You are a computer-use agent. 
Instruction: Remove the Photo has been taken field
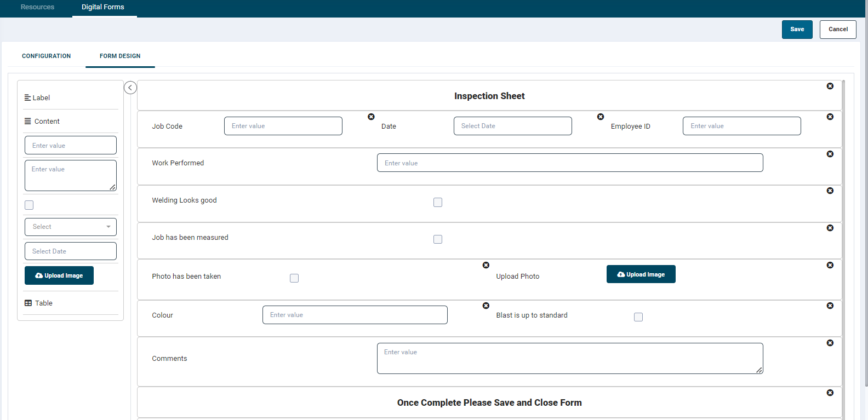(486, 265)
